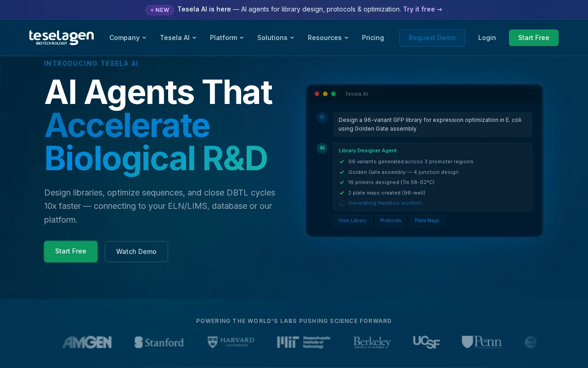588x368 pixels.
Task: Click the Stanford logo
Action: tap(159, 342)
